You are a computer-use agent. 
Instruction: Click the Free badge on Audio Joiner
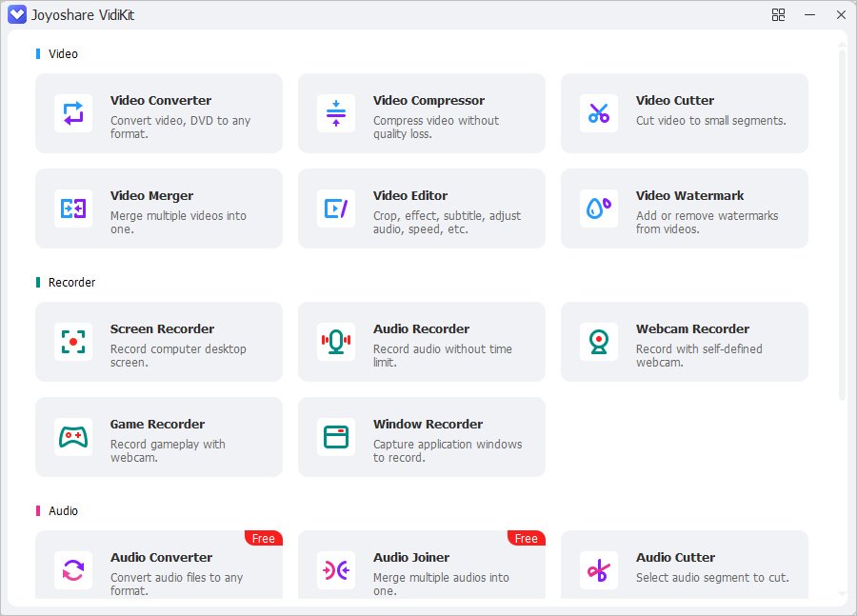tap(527, 538)
